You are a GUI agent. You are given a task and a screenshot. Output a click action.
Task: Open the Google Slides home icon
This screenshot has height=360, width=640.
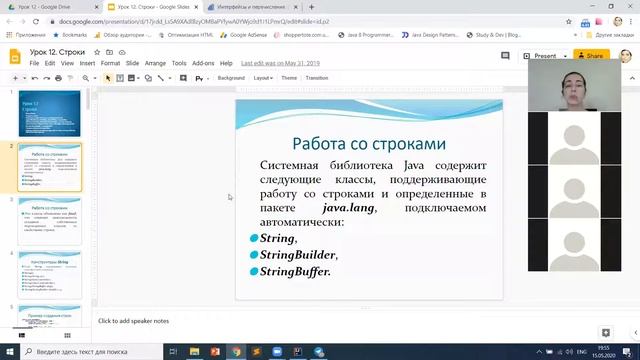pos(15,56)
